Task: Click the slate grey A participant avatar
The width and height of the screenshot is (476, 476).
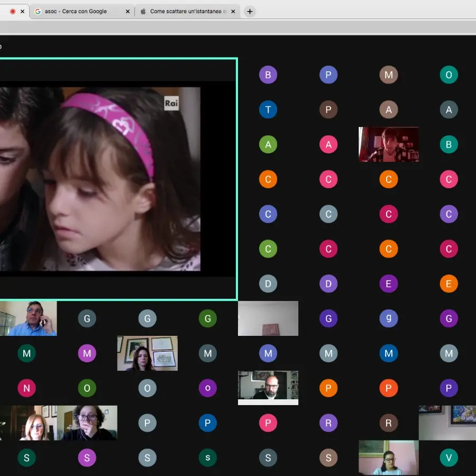Action: (x=448, y=109)
